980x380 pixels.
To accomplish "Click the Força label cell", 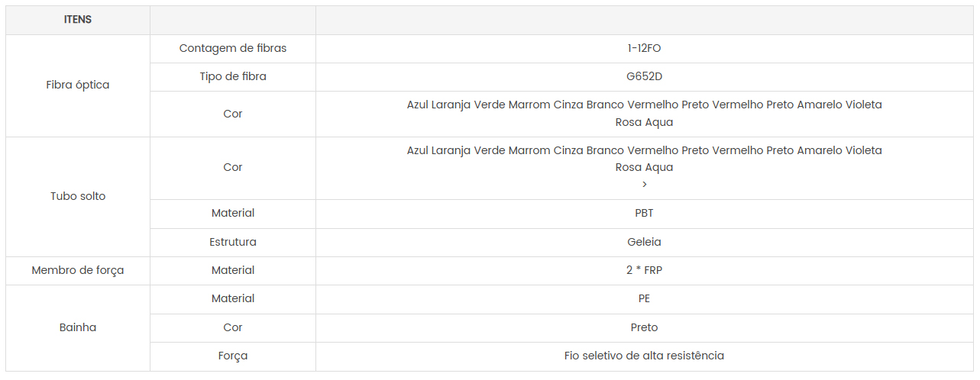I will [x=233, y=356].
